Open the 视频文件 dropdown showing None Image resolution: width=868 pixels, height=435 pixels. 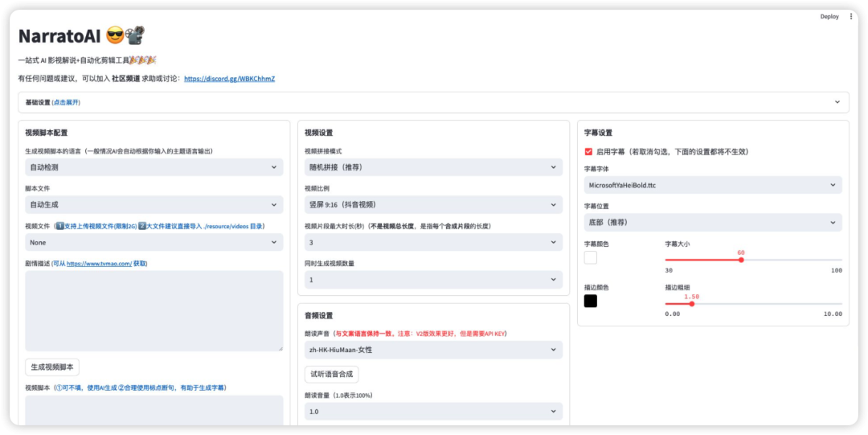point(154,242)
